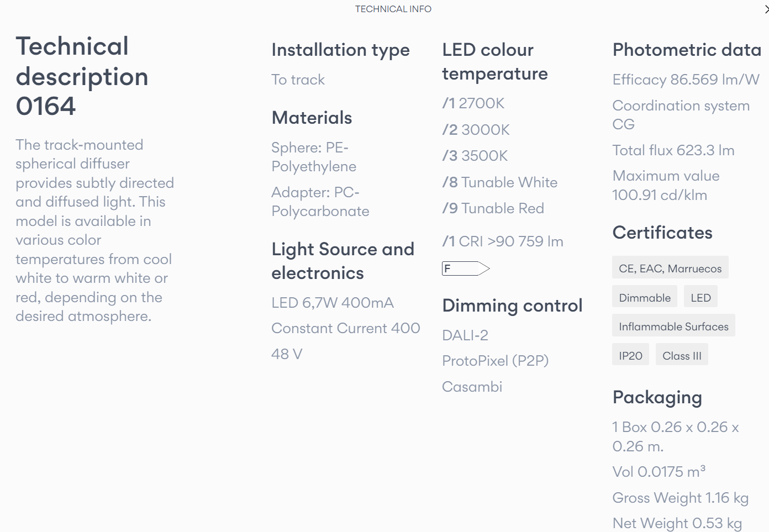Screen dimensions: 769x532
Task: Select the /2 3000K colour temperature option
Action: [476, 130]
